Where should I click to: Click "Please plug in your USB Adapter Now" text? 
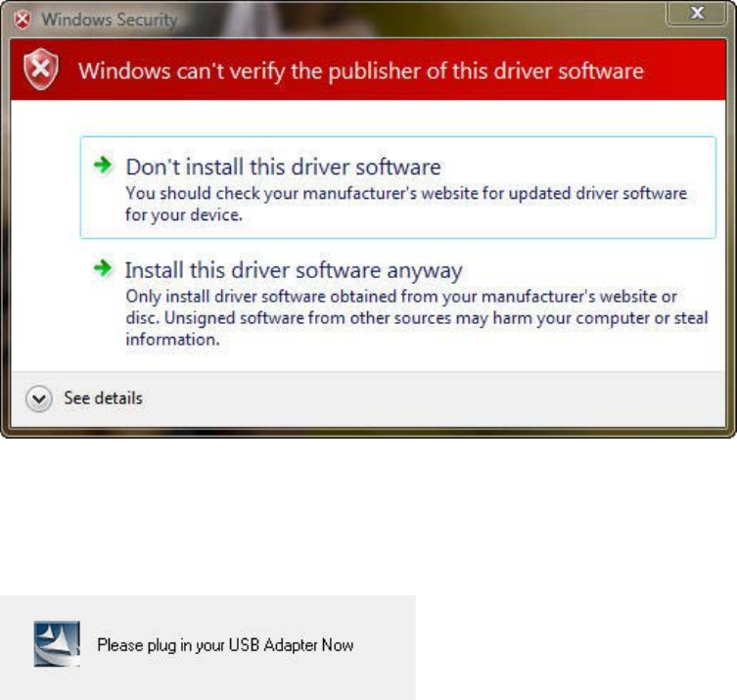click(225, 645)
